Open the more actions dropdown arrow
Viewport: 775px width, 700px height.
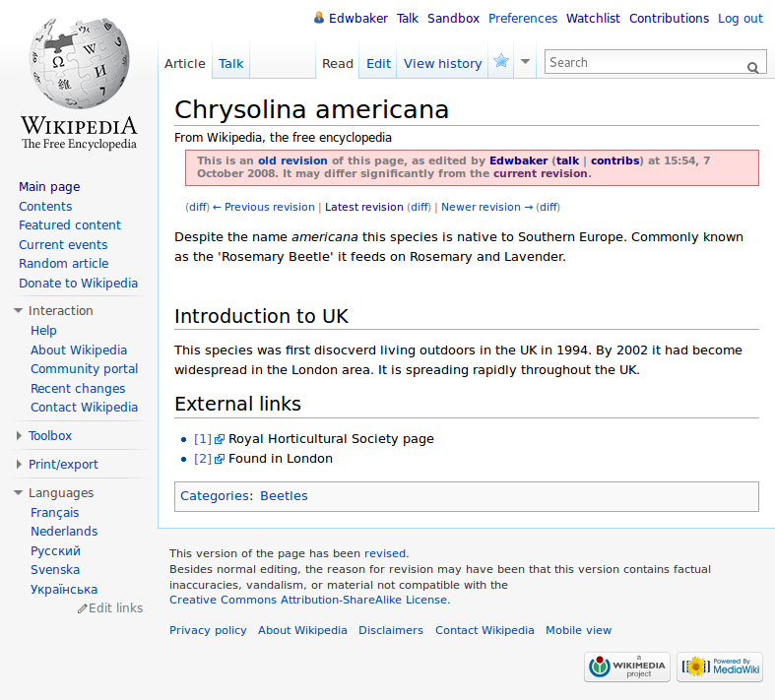(526, 62)
